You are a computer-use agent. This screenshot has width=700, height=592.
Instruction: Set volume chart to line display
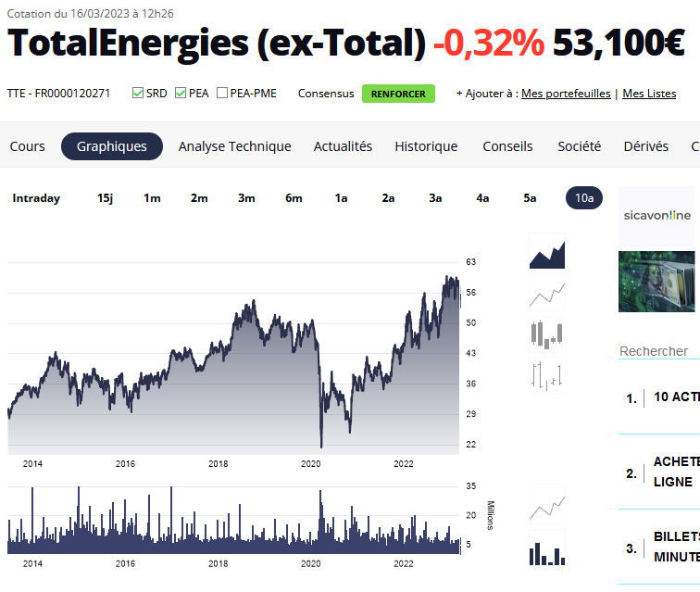coord(546,508)
